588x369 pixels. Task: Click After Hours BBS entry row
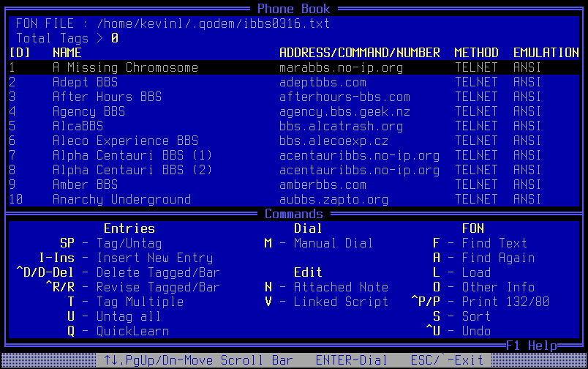coord(107,97)
